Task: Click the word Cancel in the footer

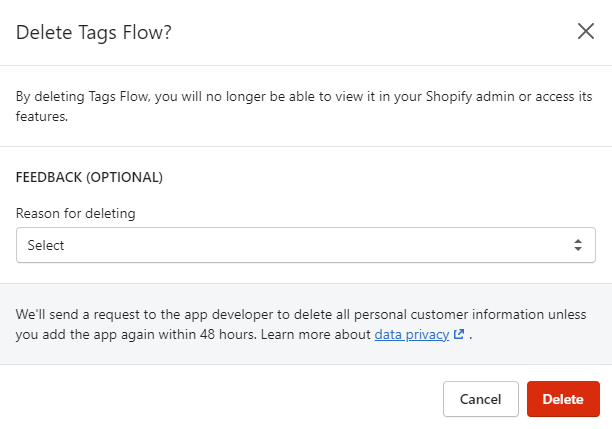Action: tap(480, 399)
